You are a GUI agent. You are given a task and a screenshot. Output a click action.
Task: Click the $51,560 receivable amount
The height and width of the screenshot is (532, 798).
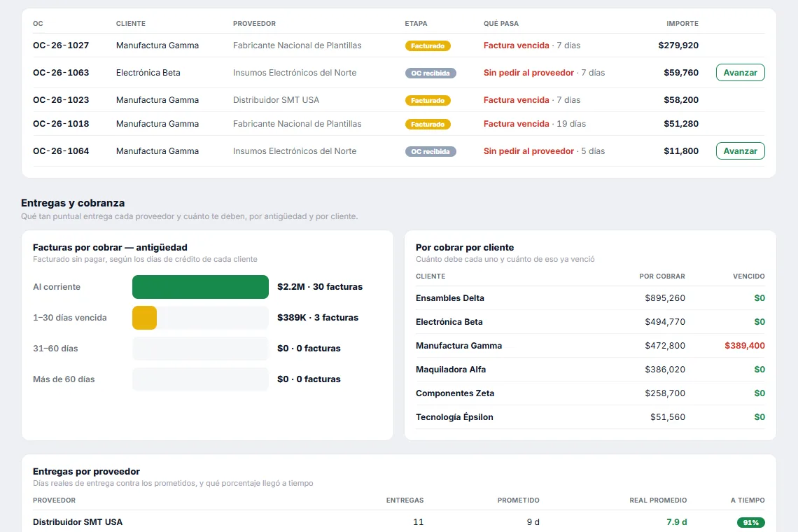668,417
